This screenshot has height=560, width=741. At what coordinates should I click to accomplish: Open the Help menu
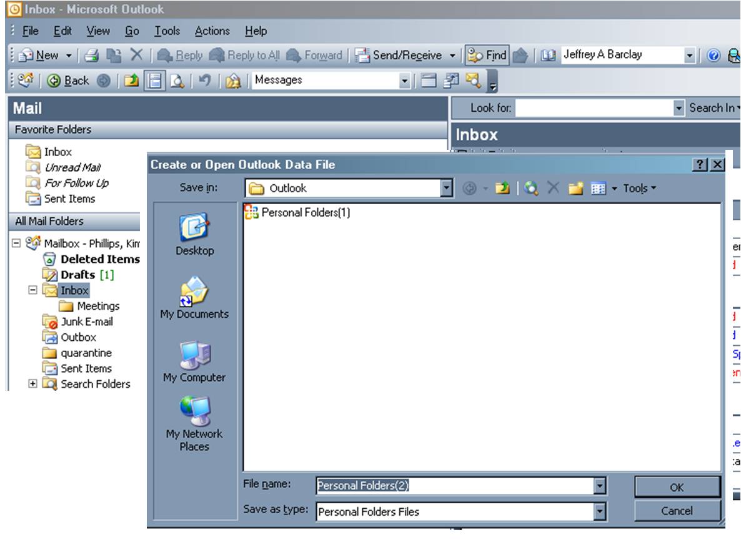256,31
